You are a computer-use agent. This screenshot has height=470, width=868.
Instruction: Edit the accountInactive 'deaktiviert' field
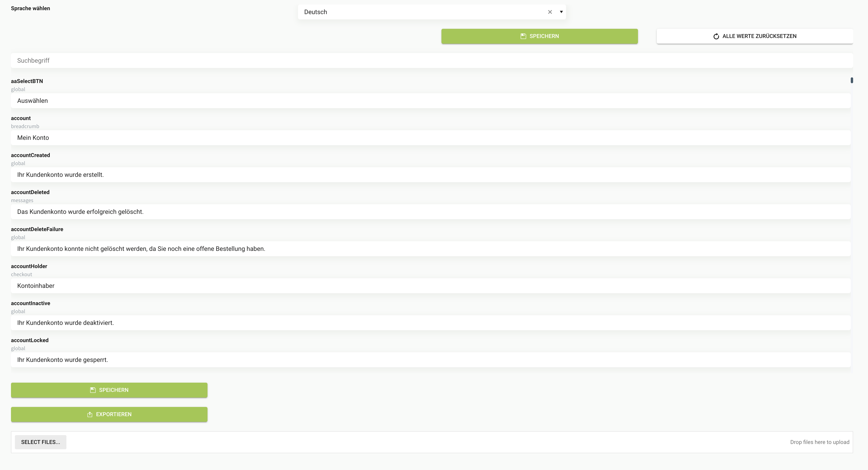point(431,323)
